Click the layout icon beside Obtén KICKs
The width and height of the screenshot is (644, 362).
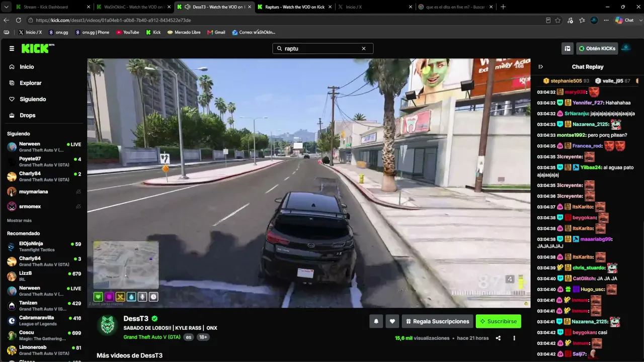click(568, 49)
